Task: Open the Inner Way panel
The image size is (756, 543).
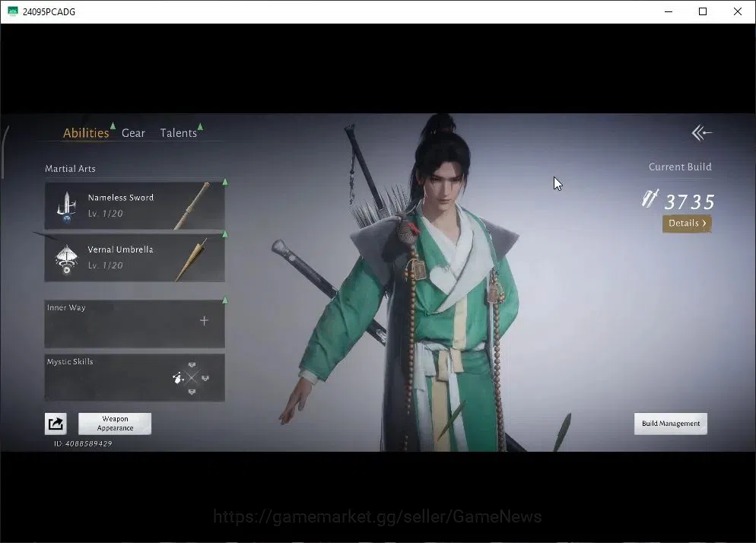Action: tap(135, 323)
